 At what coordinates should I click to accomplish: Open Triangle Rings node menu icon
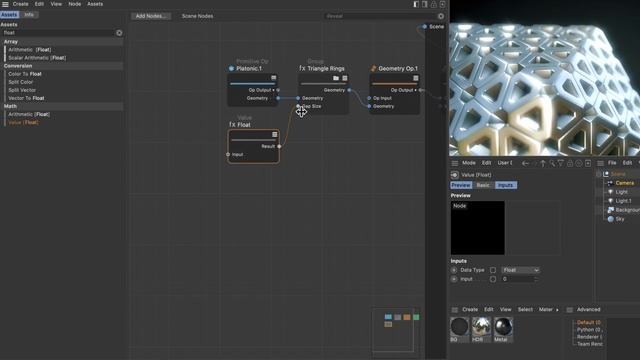[345, 78]
